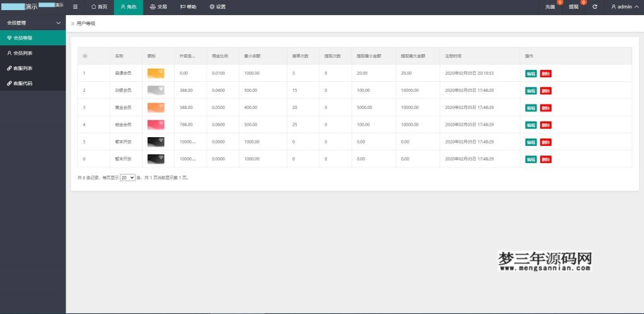
Task: Select 客服代码 in the sidebar
Action: 23,83
